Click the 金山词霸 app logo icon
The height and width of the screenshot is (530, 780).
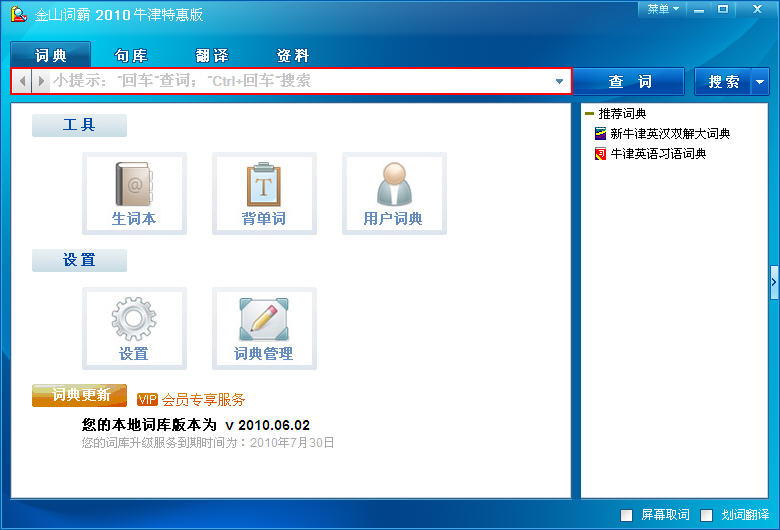(19, 14)
